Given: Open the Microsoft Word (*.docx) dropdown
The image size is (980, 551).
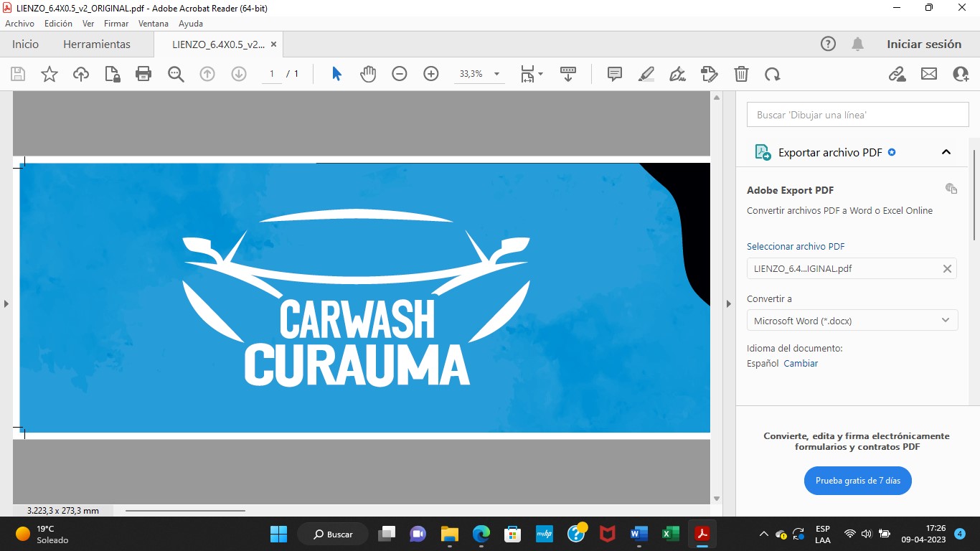Looking at the screenshot, I should [x=852, y=320].
